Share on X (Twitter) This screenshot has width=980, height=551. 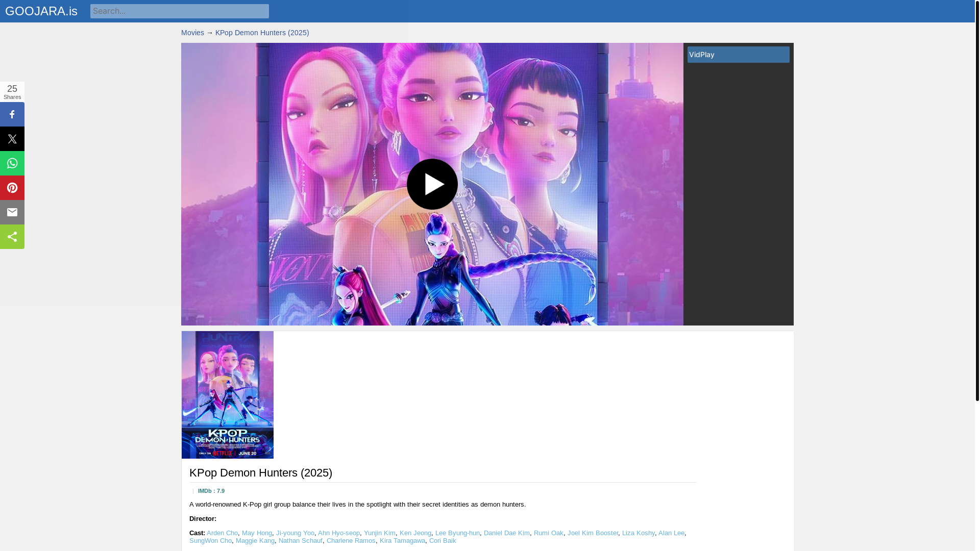point(12,139)
